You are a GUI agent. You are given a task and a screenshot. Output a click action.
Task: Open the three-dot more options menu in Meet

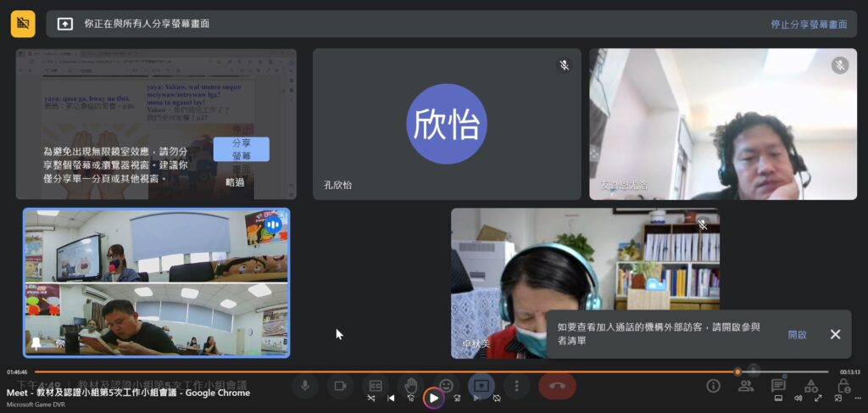point(516,386)
